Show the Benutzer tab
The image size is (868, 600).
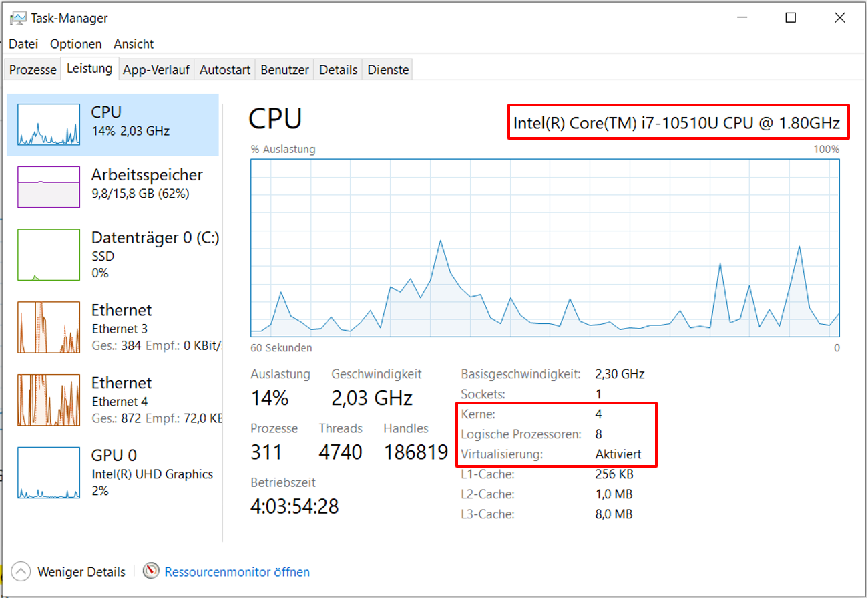(x=284, y=69)
